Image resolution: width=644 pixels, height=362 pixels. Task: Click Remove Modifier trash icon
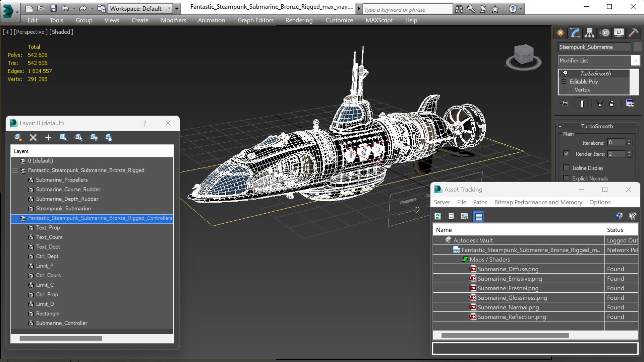(612, 103)
